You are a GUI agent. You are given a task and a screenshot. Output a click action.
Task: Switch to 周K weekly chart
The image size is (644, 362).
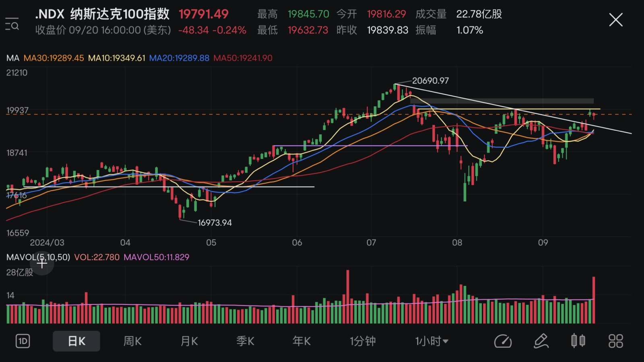(132, 341)
